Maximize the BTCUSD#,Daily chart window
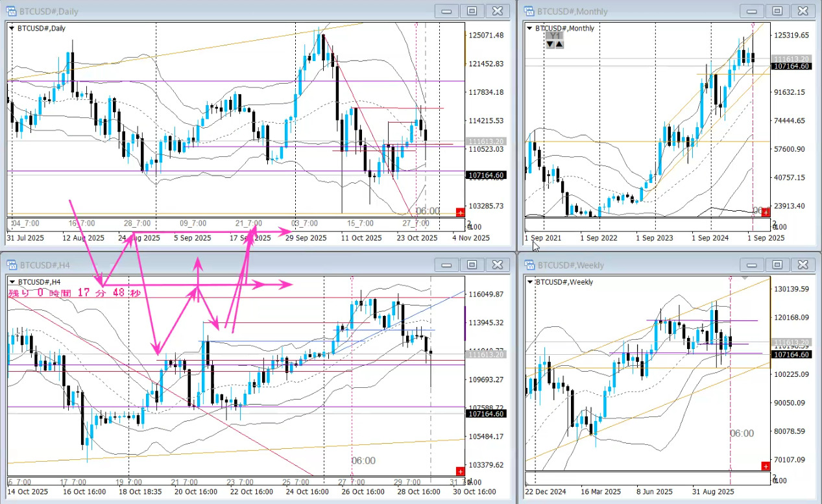Image resolution: width=822 pixels, height=504 pixels. pyautogui.click(x=472, y=11)
